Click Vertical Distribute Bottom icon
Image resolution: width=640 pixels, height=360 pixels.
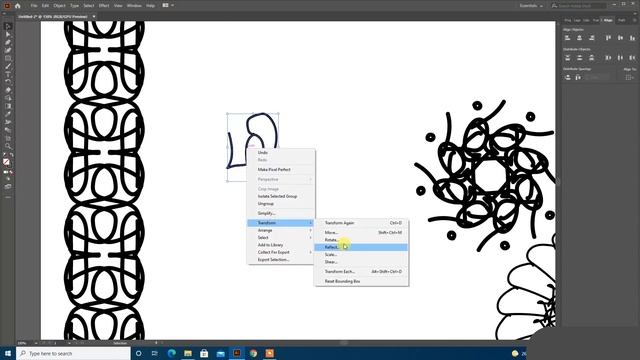click(591, 58)
